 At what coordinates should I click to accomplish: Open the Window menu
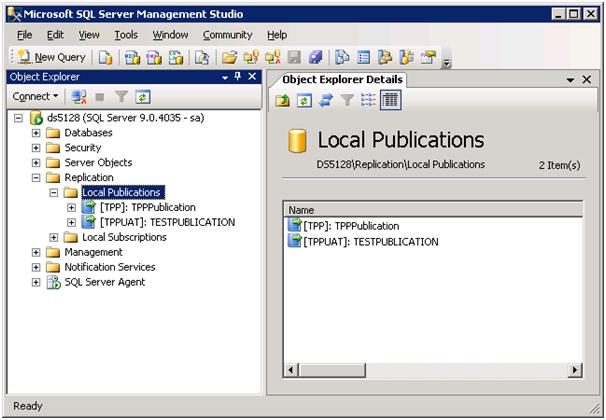(170, 35)
